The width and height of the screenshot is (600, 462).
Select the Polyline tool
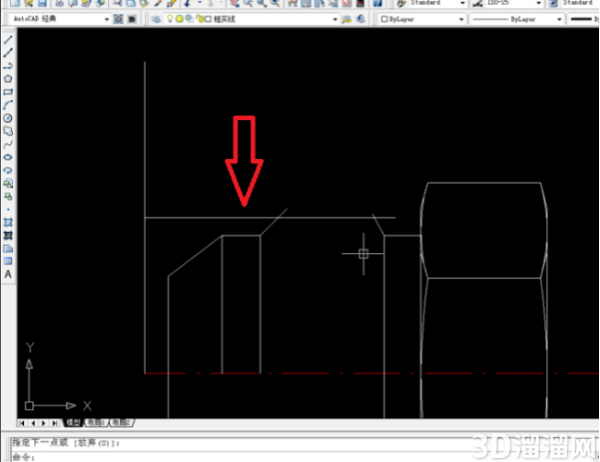point(8,66)
